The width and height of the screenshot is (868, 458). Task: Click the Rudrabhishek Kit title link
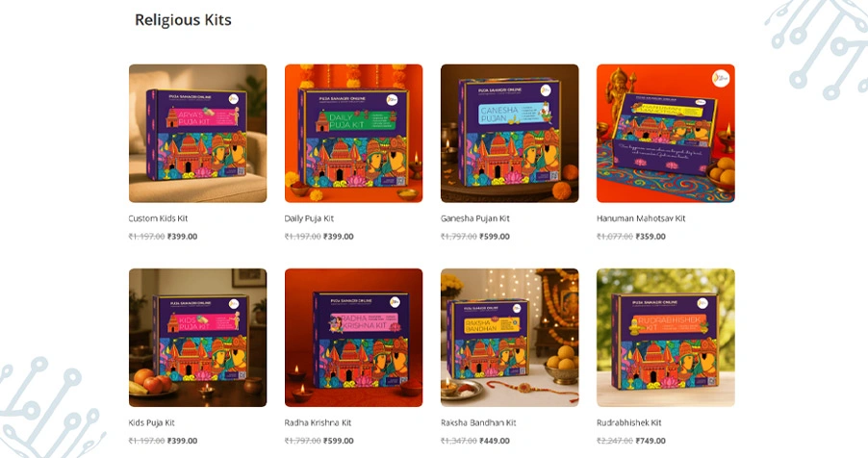tap(628, 422)
